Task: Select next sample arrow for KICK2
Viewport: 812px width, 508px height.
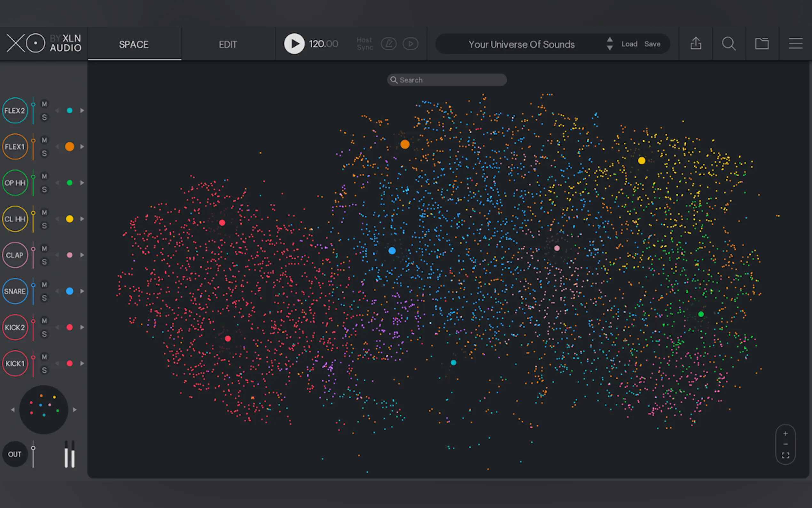Action: pyautogui.click(x=82, y=327)
